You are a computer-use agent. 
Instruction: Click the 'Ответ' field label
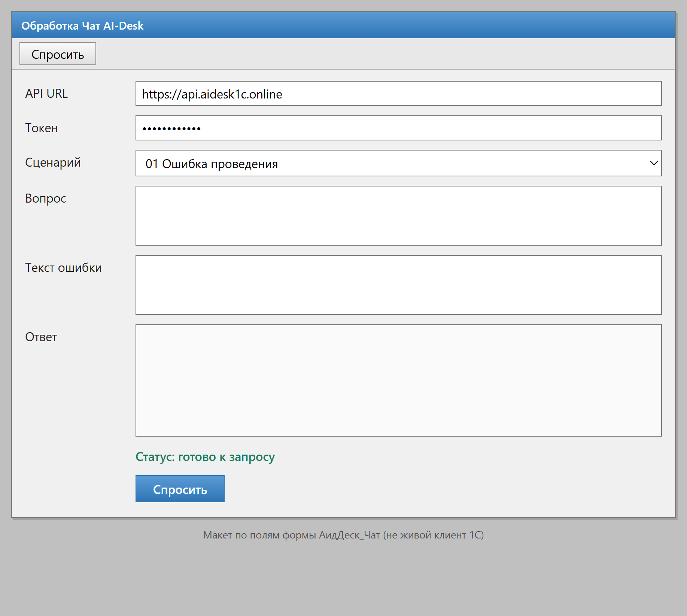coord(41,337)
